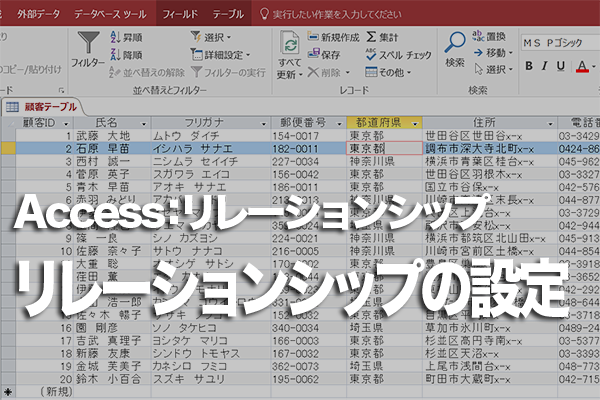
Task: Click the furigana cell スガワラ エイコ
Action: tap(211, 174)
